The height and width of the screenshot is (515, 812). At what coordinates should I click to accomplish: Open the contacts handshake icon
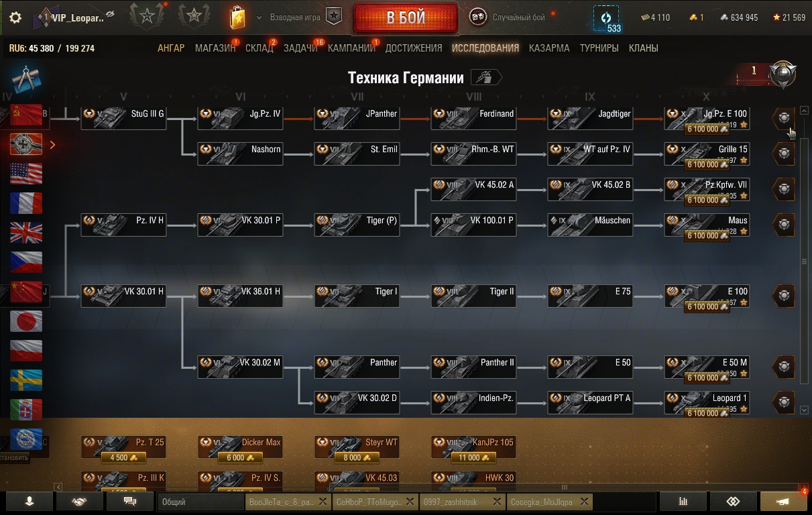[79, 501]
